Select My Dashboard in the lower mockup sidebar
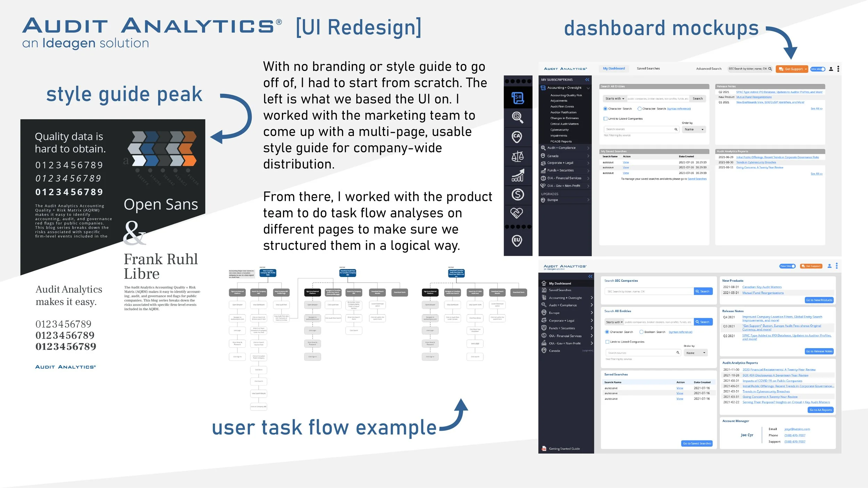868x488 pixels. pos(566,283)
